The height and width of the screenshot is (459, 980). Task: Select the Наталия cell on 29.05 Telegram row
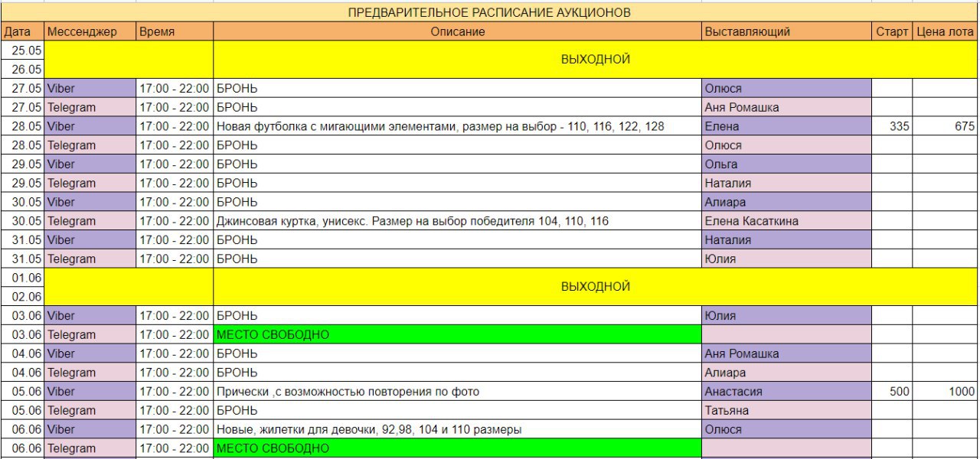[787, 183]
